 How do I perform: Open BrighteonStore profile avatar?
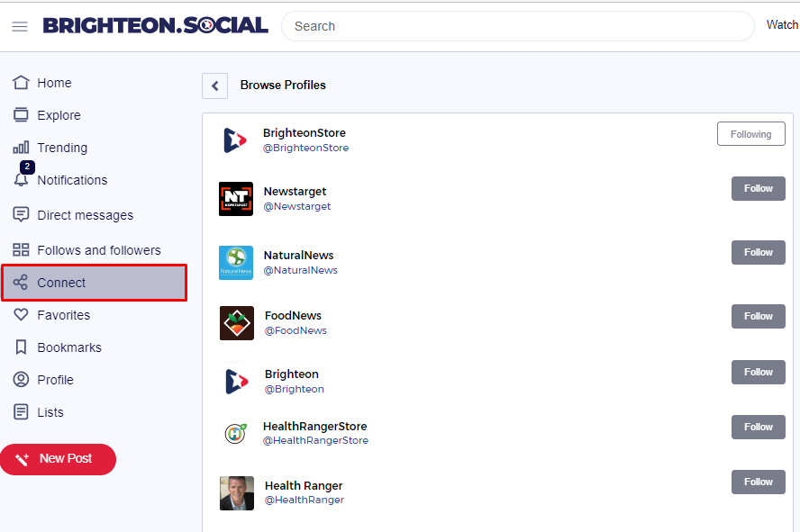click(x=236, y=140)
